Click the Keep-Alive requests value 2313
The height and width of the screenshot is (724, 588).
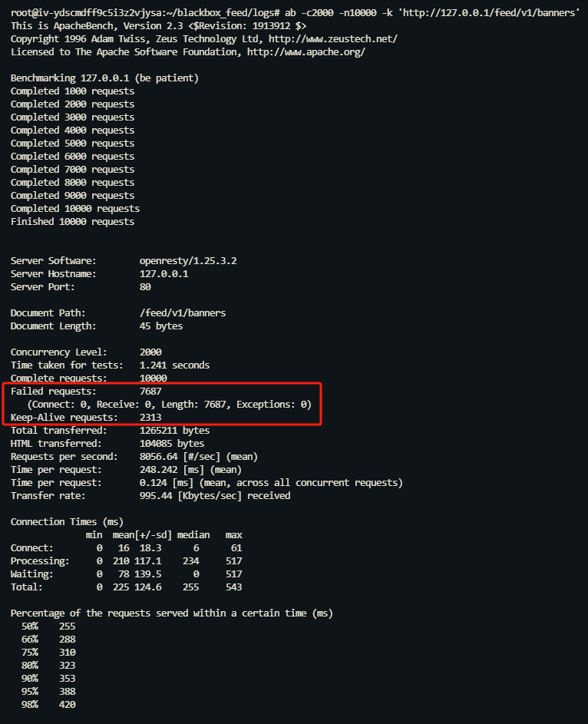tap(150, 418)
